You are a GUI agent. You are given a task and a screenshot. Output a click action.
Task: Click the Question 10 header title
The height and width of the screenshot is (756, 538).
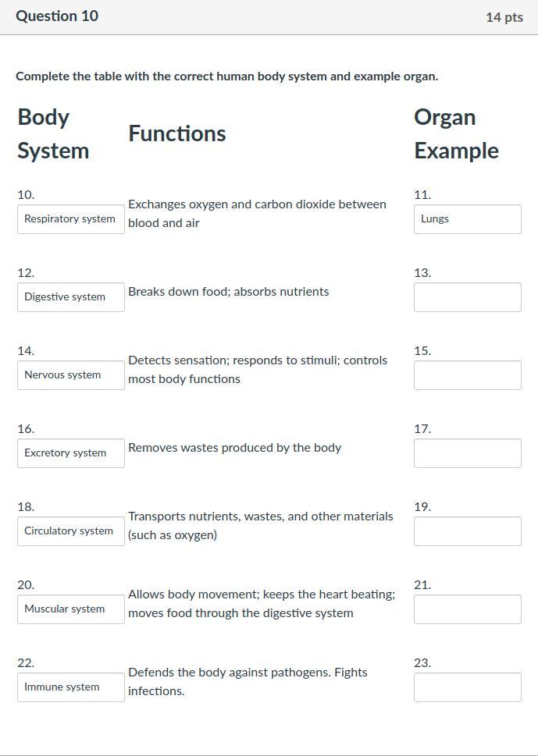tap(57, 16)
